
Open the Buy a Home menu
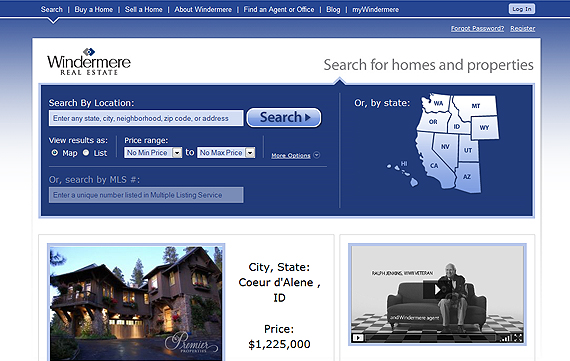point(93,9)
